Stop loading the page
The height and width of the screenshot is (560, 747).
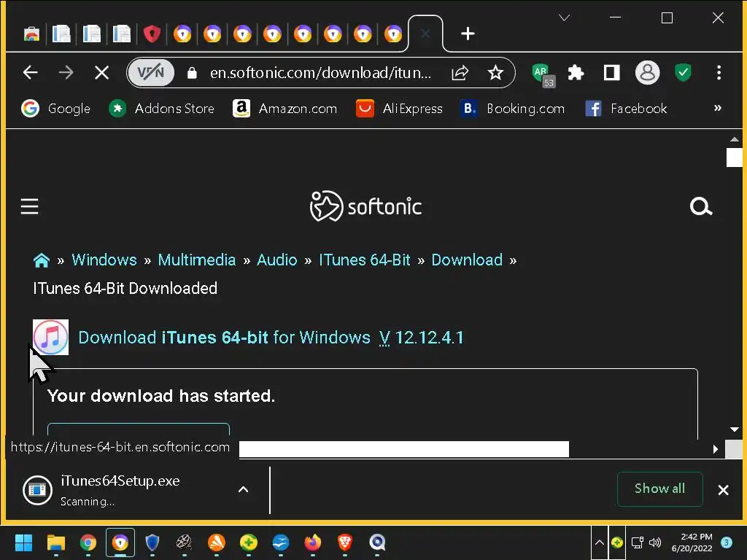coord(101,73)
